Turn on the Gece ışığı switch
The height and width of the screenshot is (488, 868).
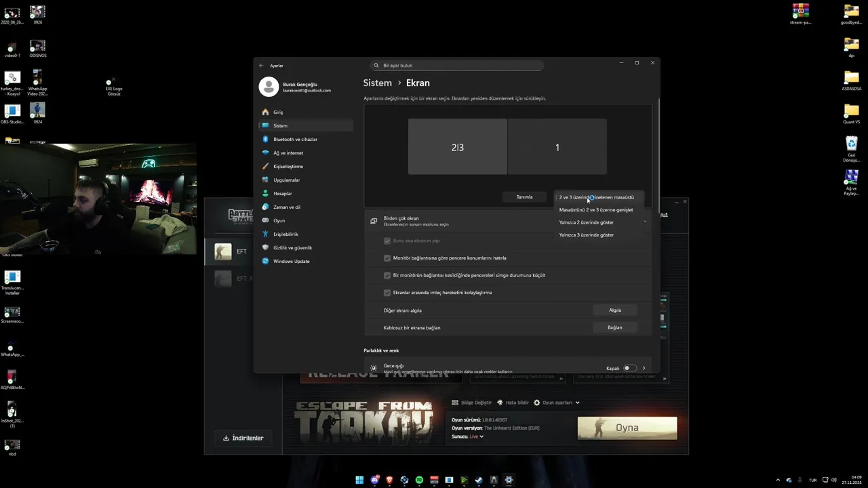click(x=630, y=368)
